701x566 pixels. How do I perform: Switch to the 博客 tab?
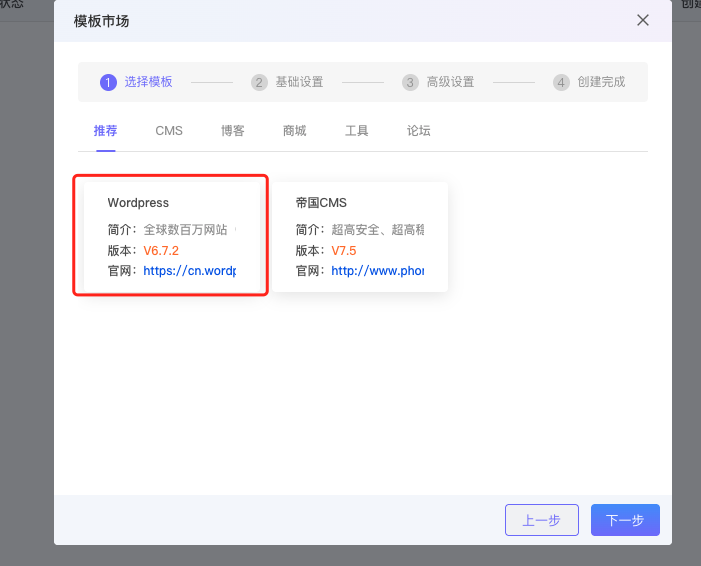pyautogui.click(x=233, y=131)
